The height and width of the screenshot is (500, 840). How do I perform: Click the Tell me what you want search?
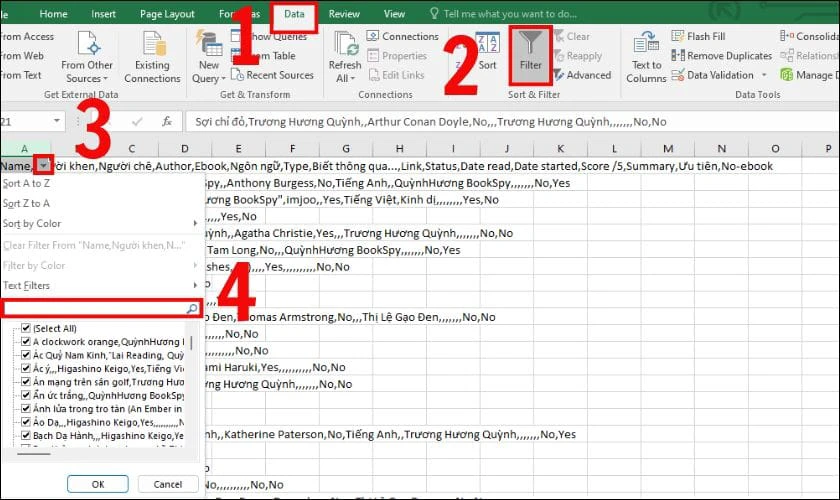click(504, 14)
